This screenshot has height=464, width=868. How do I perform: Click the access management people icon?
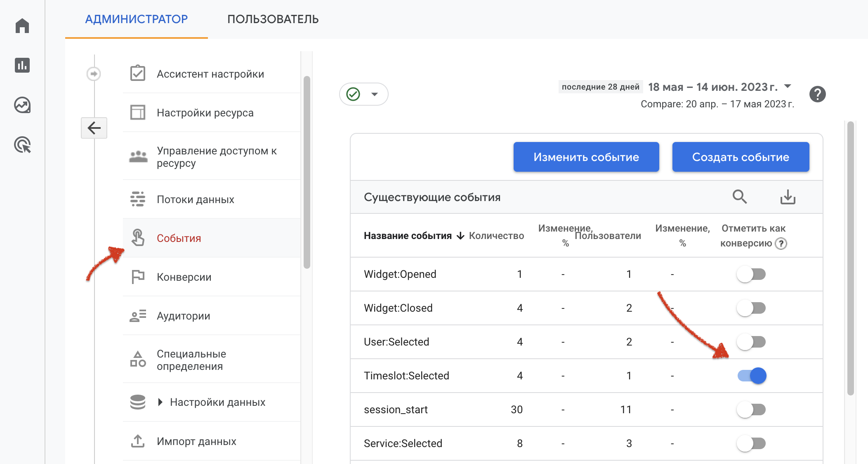point(138,156)
